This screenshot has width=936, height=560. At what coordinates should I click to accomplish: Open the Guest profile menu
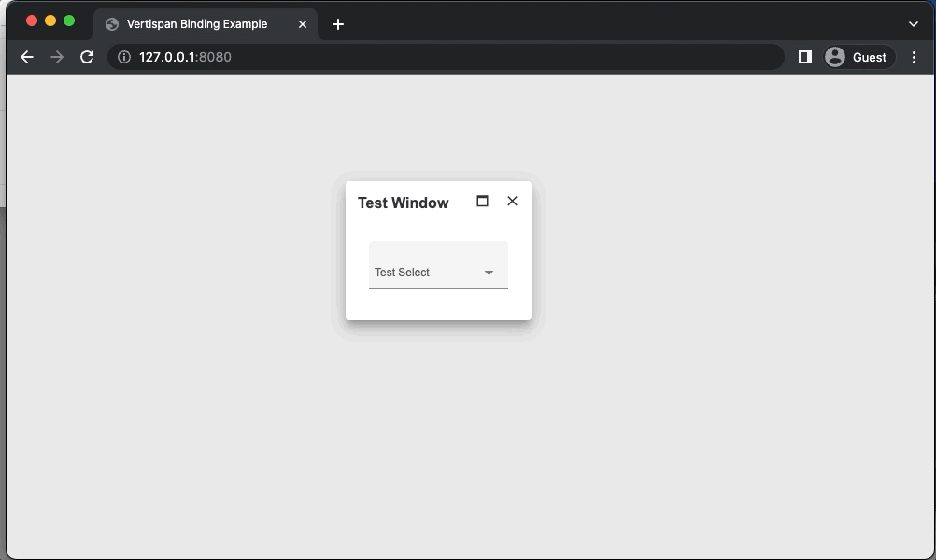pyautogui.click(x=859, y=57)
